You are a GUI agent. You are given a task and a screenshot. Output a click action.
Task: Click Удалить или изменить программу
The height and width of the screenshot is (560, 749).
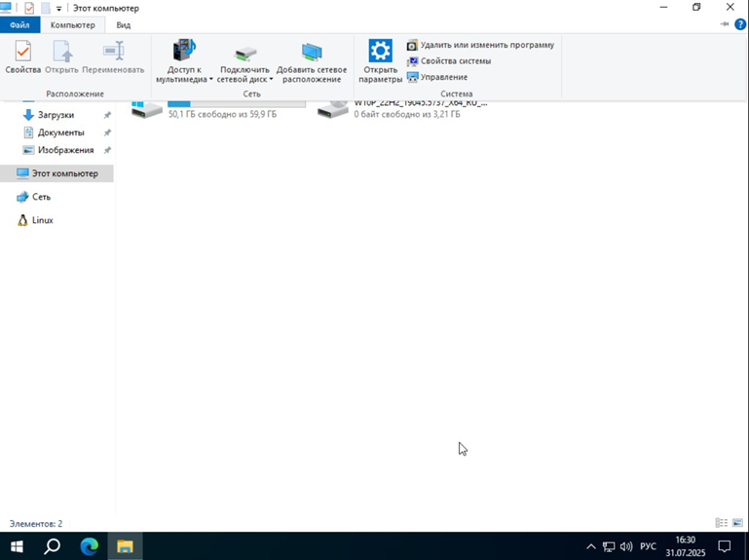[480, 45]
